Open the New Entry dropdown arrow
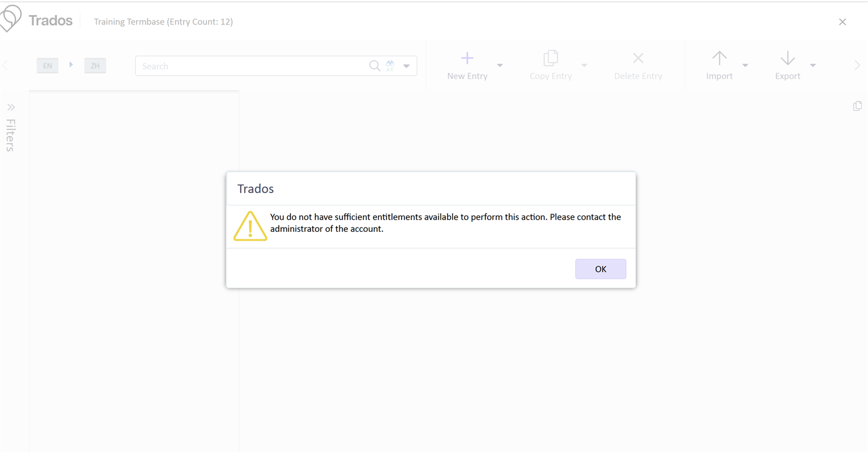Screen dimensions: 868x453 pyautogui.click(x=500, y=65)
